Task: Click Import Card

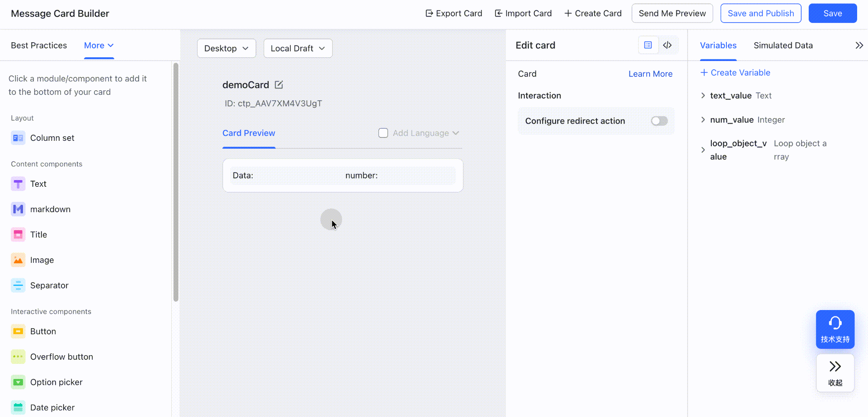Action: 523,13
